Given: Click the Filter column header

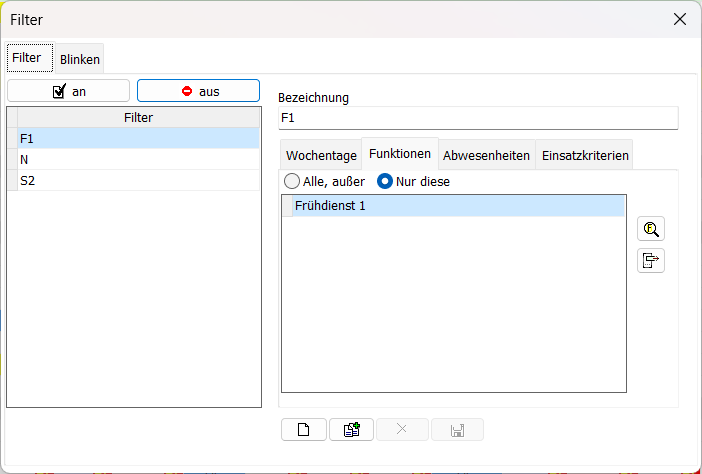Looking at the screenshot, I should (x=138, y=118).
